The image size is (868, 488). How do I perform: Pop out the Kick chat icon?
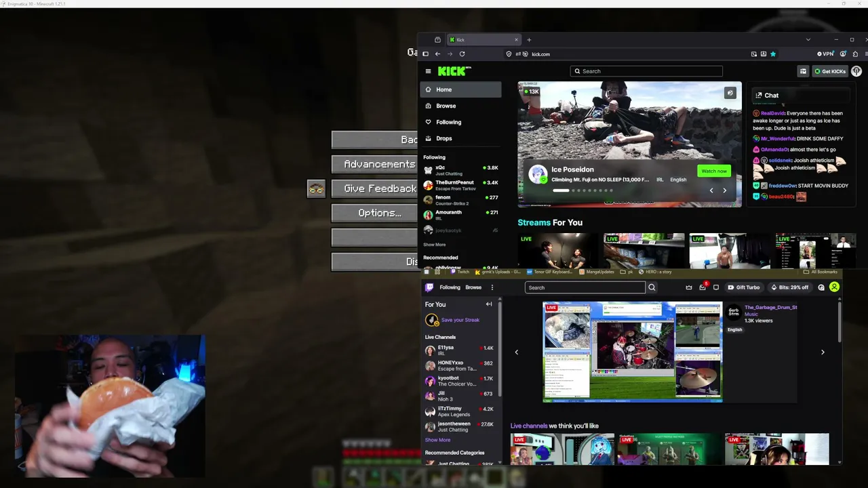pos(759,96)
